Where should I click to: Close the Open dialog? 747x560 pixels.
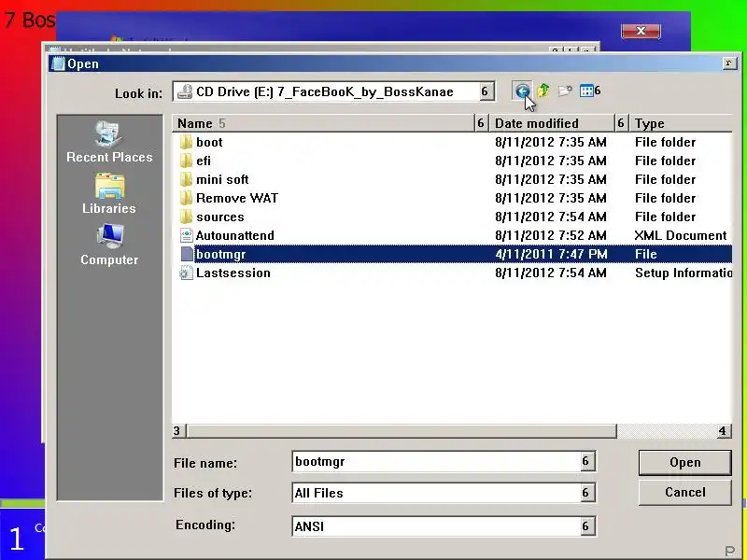[729, 63]
